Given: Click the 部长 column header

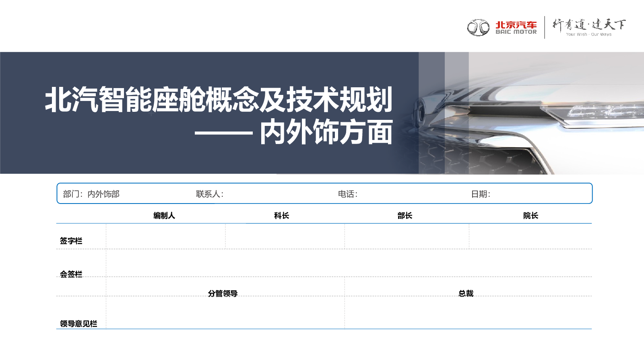Looking at the screenshot, I should 405,216.
